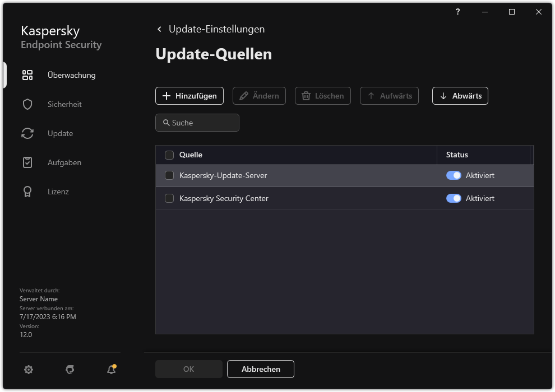
Task: Check the Kaspersky-Update-Server row checkbox
Action: pyautogui.click(x=169, y=175)
